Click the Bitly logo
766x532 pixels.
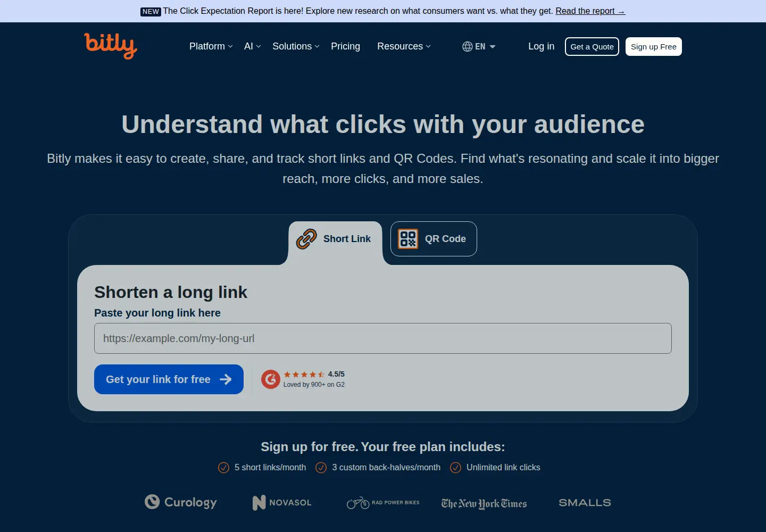(x=111, y=46)
